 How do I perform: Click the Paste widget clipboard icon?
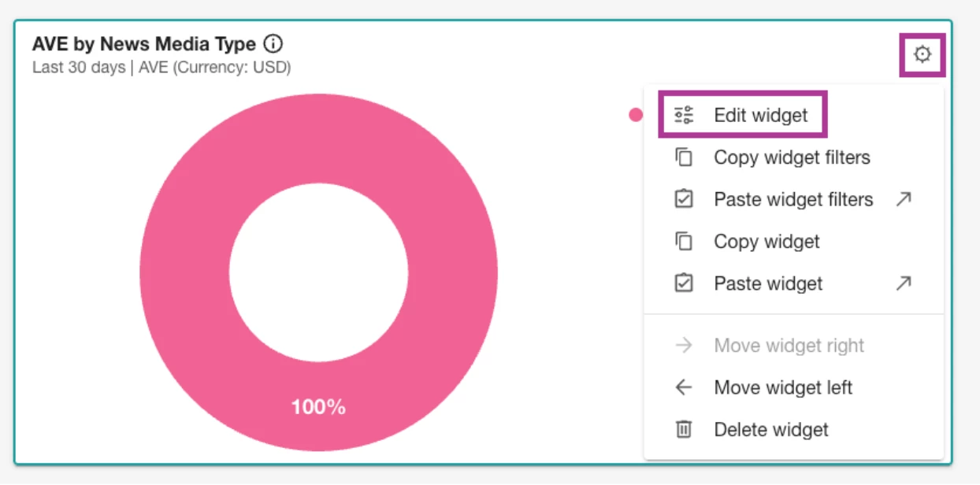click(x=684, y=283)
